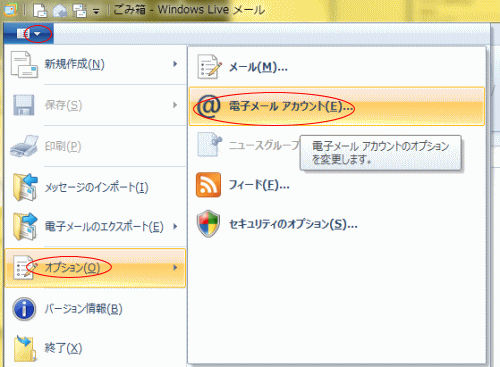Click the printer icon

pos(24,146)
